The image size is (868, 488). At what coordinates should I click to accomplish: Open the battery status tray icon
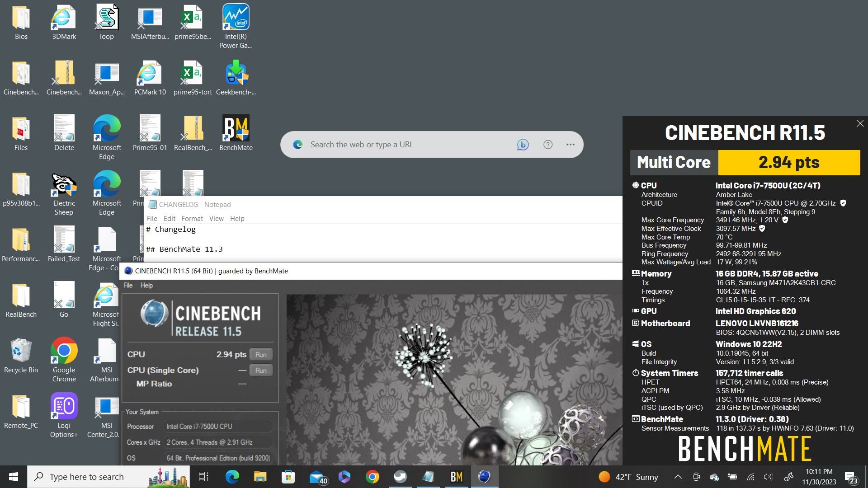732,477
